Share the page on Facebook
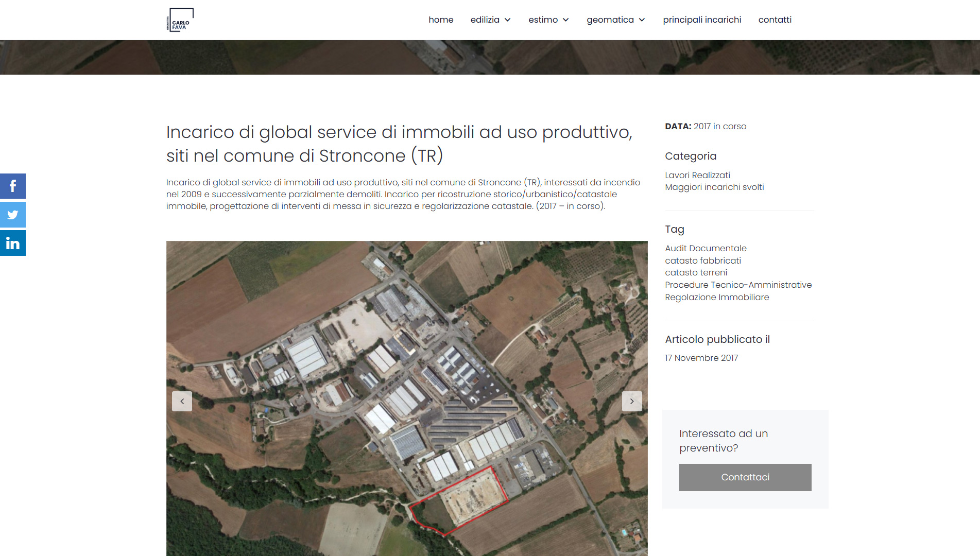The image size is (980, 556). 13,186
